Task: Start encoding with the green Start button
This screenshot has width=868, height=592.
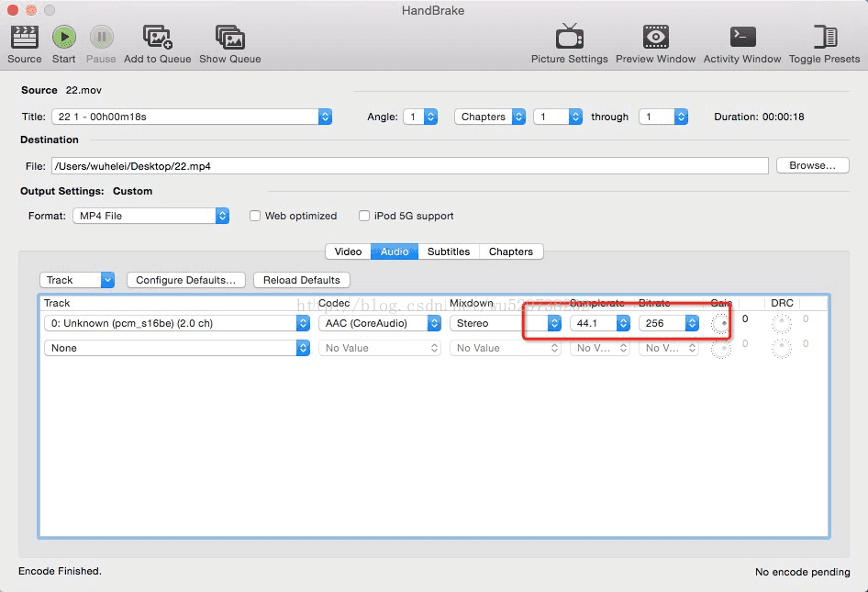Action: point(64,37)
